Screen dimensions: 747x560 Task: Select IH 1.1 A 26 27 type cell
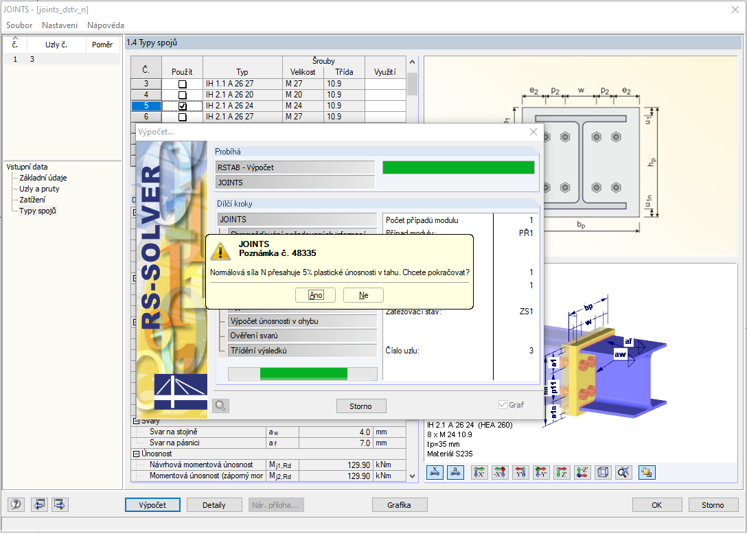[x=242, y=84]
